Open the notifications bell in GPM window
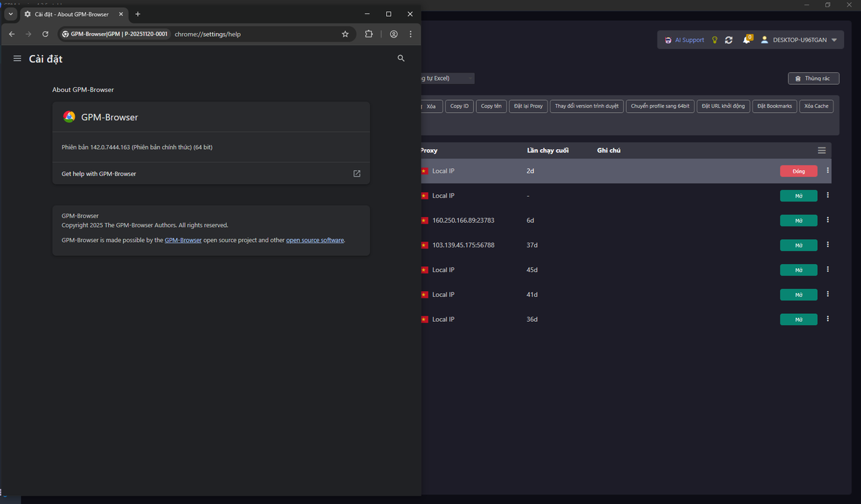This screenshot has height=504, width=861. [x=747, y=40]
